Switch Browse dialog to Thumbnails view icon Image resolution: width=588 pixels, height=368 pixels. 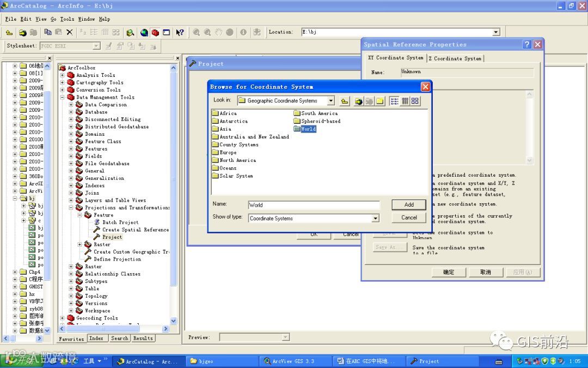(x=415, y=101)
